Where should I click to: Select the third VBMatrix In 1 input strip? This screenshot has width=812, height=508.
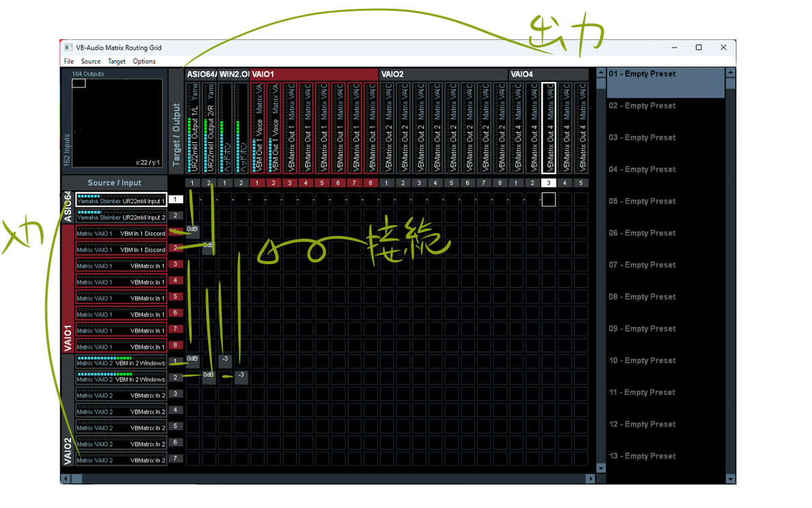click(x=120, y=298)
